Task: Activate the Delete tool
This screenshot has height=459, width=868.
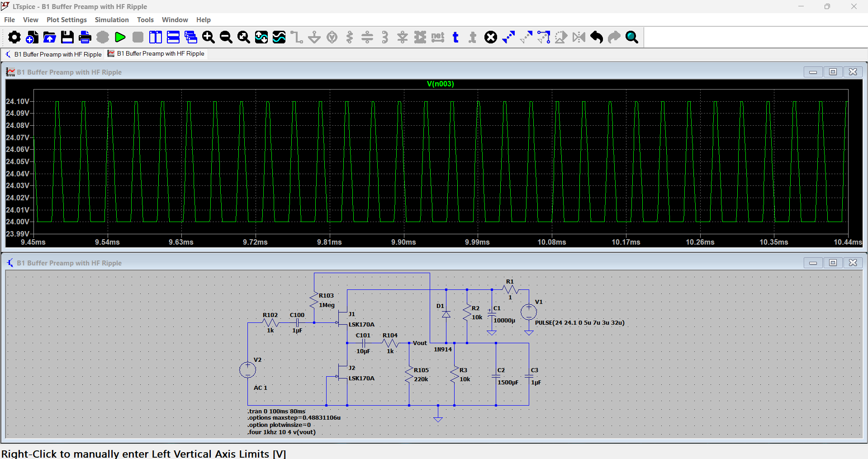Action: [491, 37]
